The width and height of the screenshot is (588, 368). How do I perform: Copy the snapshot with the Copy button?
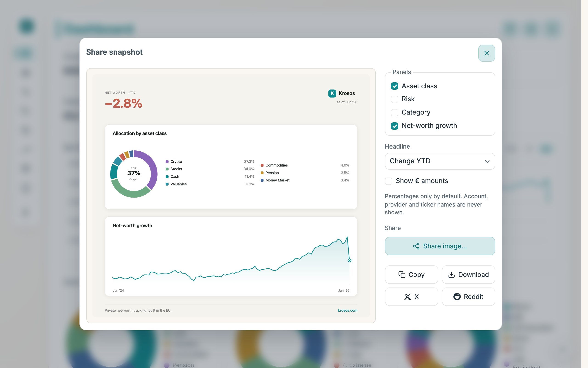tap(411, 275)
